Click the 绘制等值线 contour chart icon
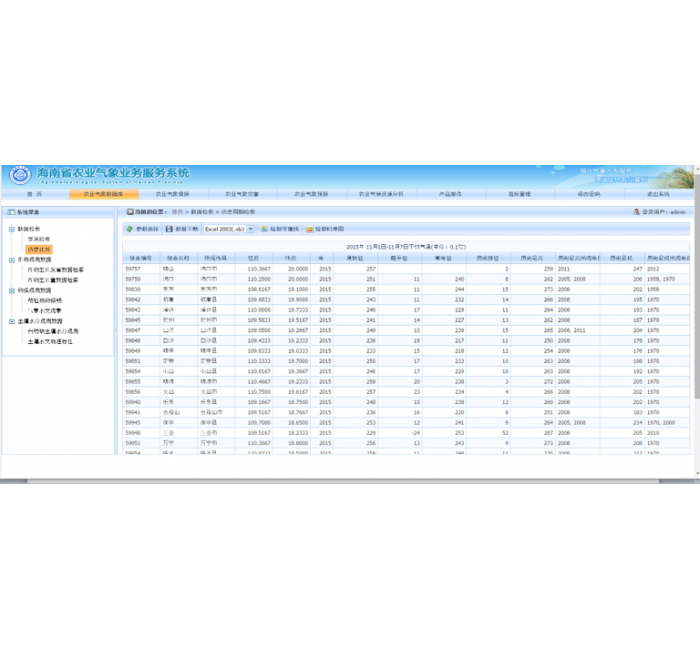Image resolution: width=700 pixels, height=650 pixels. [264, 229]
